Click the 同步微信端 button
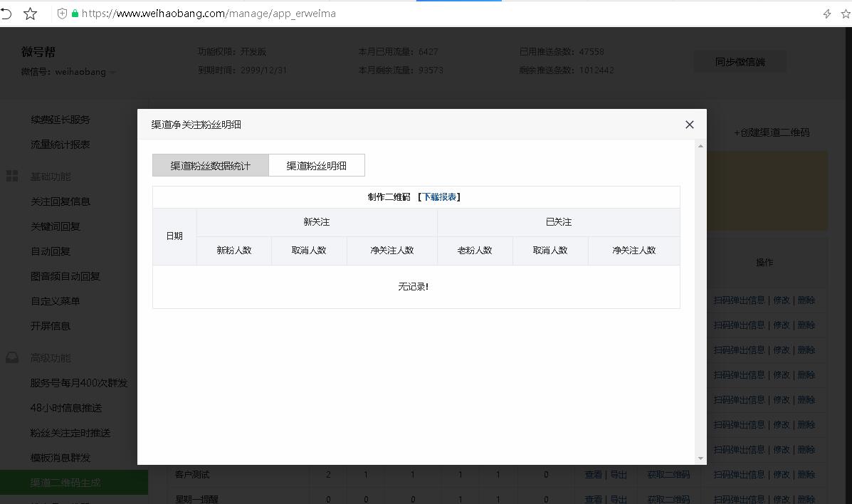Image resolution: width=852 pixels, height=504 pixels. point(740,62)
